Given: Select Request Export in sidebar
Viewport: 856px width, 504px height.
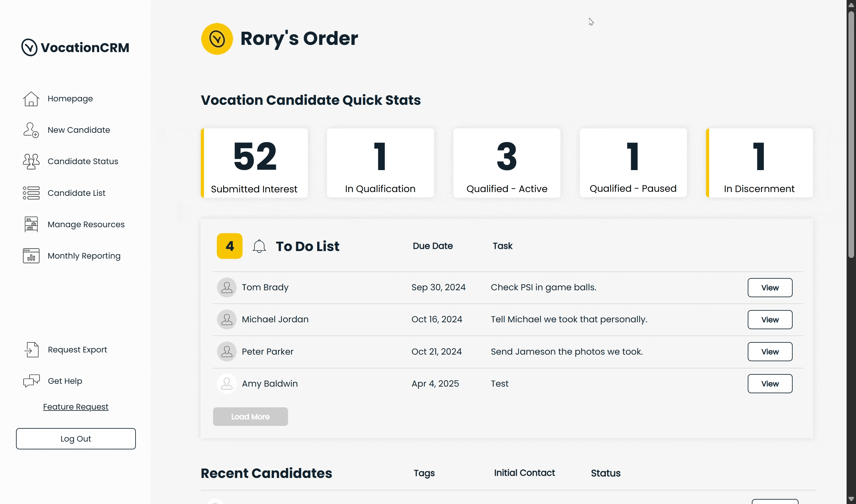Looking at the screenshot, I should pyautogui.click(x=78, y=350).
